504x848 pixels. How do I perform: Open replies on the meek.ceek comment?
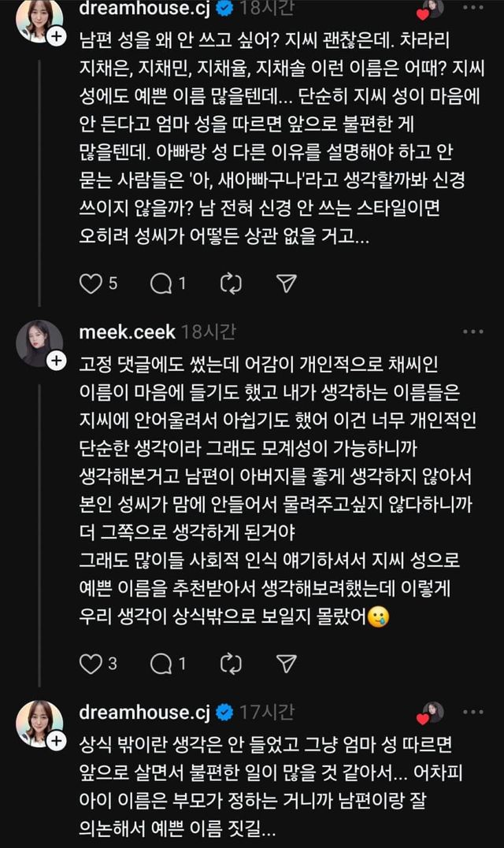161,664
